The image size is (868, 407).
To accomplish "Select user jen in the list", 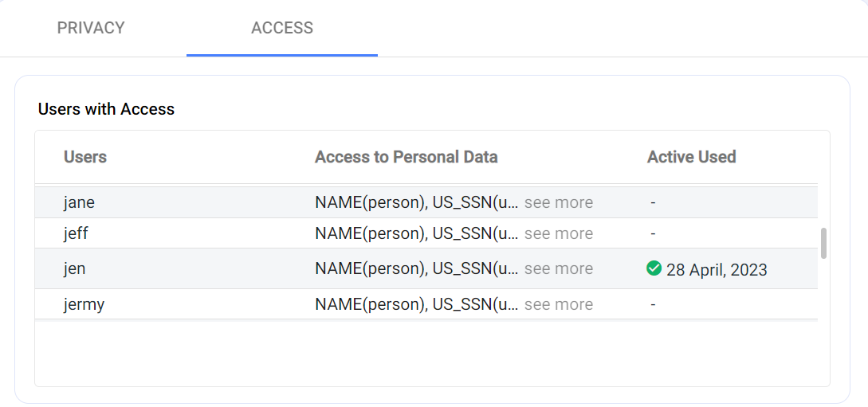I will (x=74, y=269).
